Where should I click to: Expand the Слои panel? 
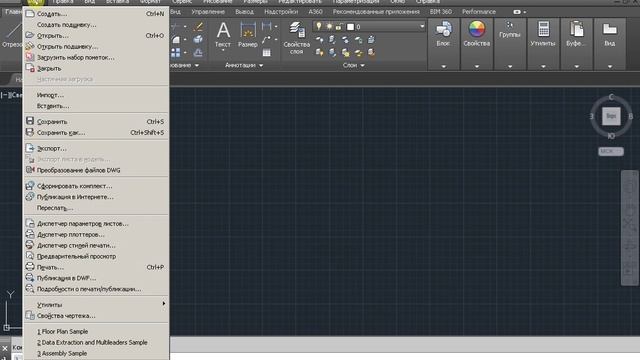353,65
